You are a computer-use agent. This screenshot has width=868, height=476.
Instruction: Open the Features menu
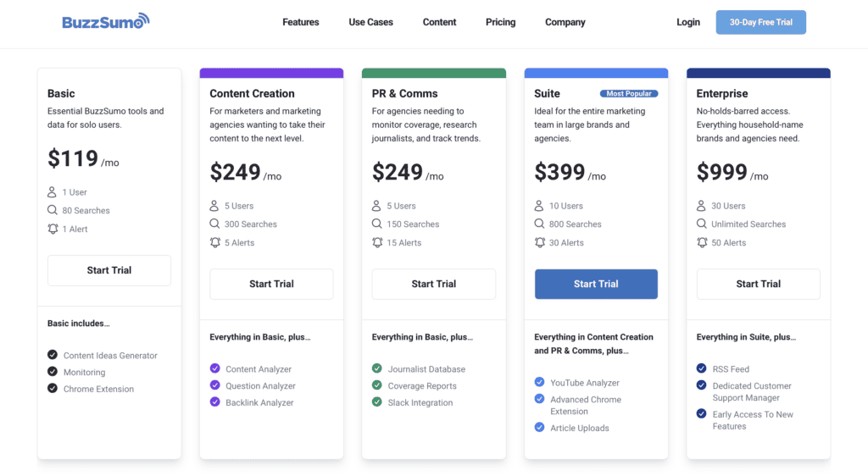[x=301, y=22]
